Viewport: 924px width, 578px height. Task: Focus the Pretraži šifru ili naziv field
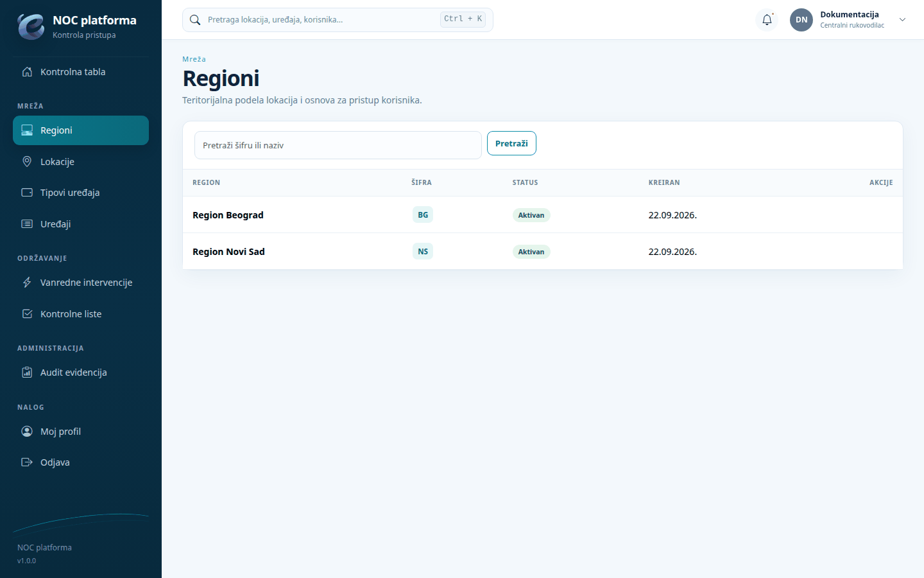[338, 145]
